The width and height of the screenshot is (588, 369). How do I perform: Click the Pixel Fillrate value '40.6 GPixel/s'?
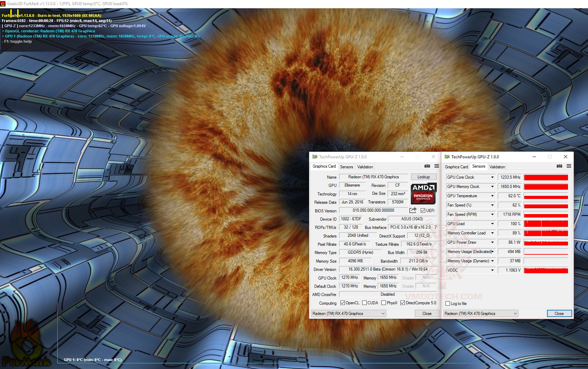[x=355, y=244]
